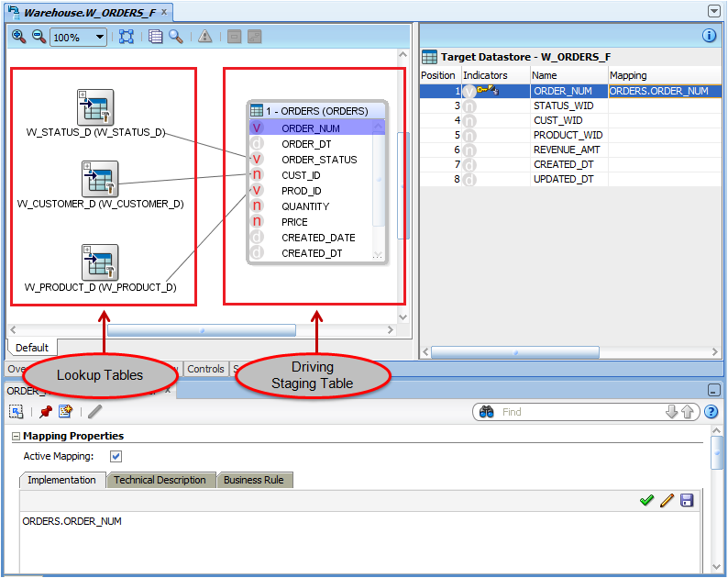Select the STATUS_WID target column row

pyautogui.click(x=563, y=106)
